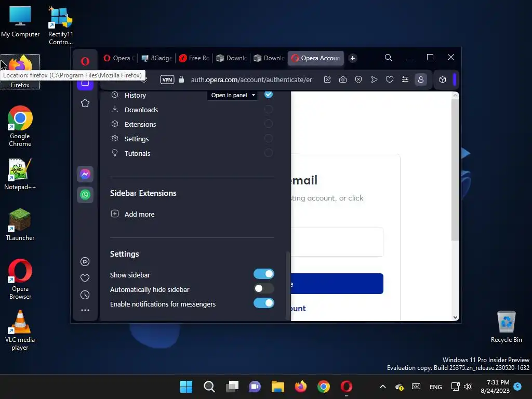Click the toolbar heart save icon
Viewport: 532px width, 399px height.
tap(390, 79)
